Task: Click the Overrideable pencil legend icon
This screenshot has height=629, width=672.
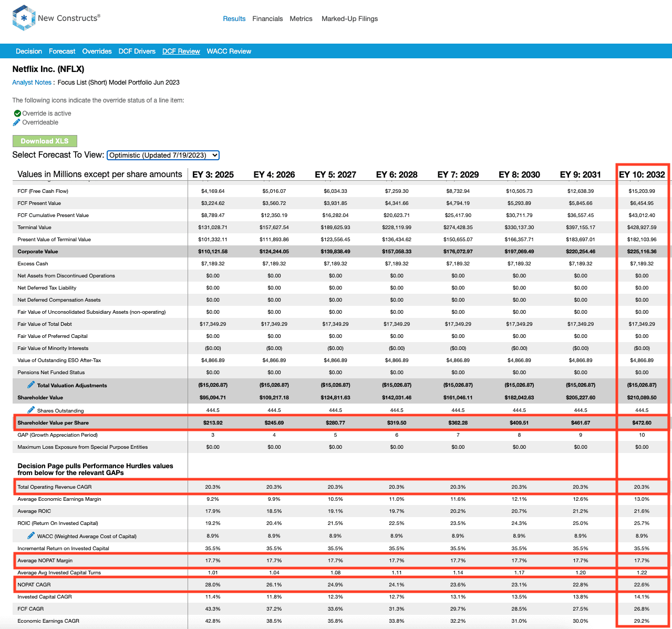Action: [x=17, y=122]
